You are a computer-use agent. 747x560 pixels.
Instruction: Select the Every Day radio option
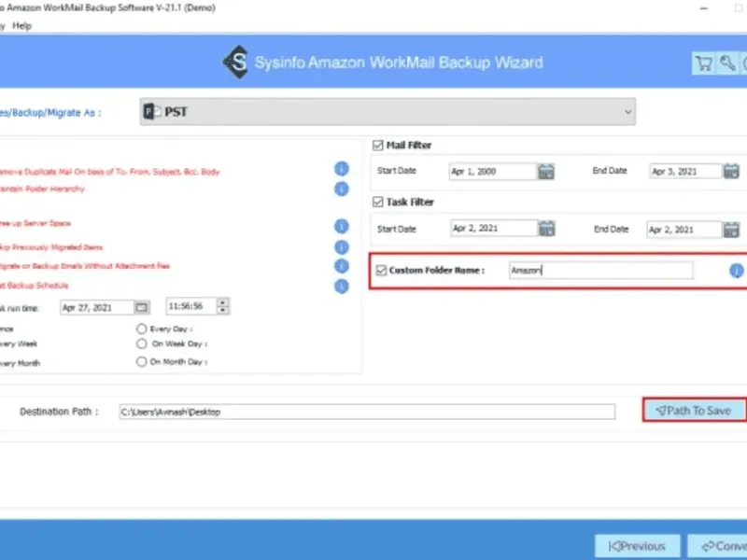coord(141,329)
